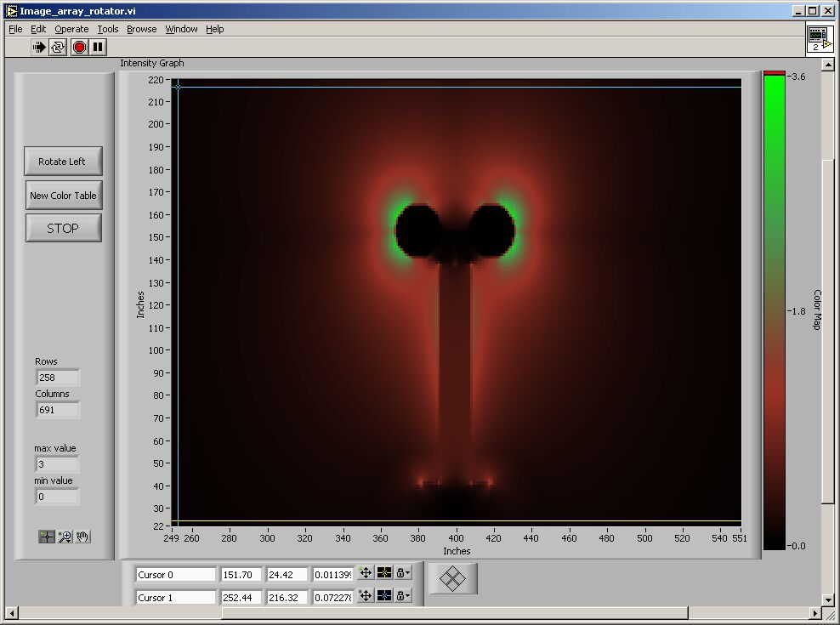
Task: Open the Operate menu
Action: click(x=71, y=29)
